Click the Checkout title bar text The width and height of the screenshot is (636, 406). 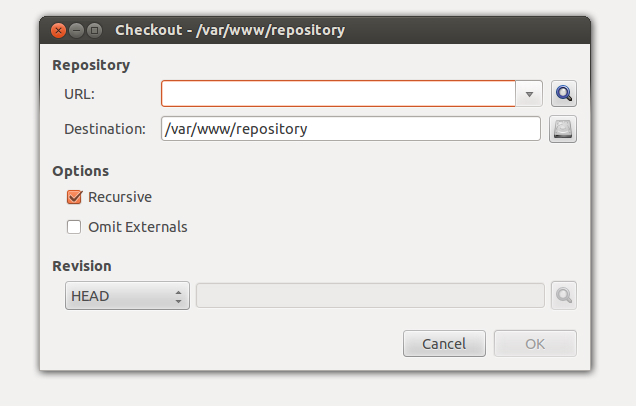coord(230,30)
